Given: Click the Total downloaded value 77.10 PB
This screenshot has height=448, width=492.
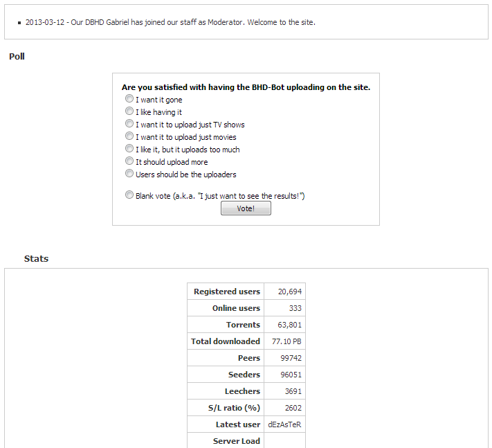Looking at the screenshot, I should pyautogui.click(x=286, y=341).
